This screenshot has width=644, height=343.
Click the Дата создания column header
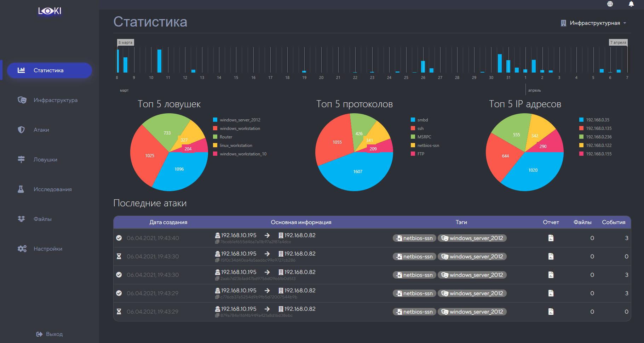coord(168,222)
